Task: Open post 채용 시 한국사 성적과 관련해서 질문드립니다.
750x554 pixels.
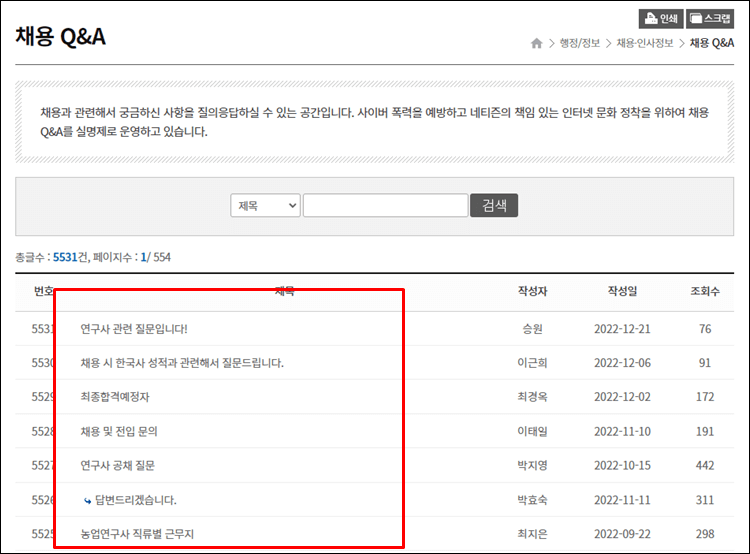Action: pyautogui.click(x=182, y=363)
